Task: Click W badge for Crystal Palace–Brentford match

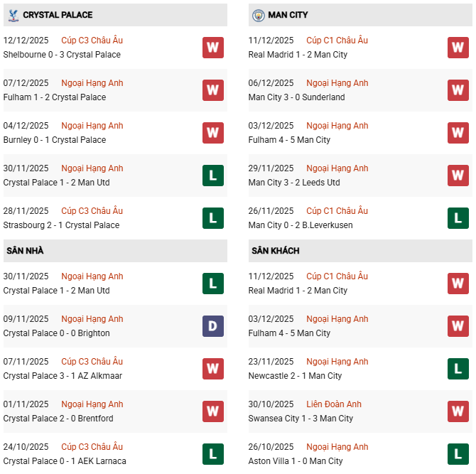Action: [212, 411]
